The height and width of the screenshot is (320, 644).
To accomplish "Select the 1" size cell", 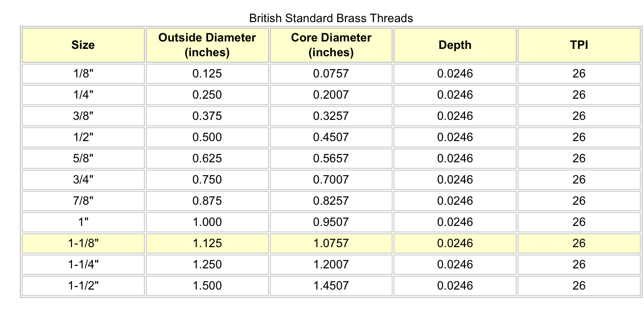I will pyautogui.click(x=83, y=222).
